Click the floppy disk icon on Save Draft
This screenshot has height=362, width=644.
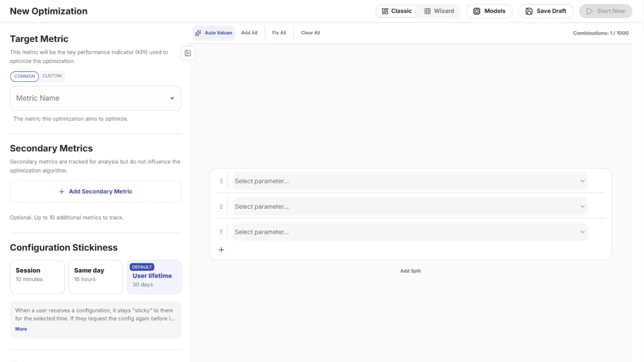[x=529, y=11]
